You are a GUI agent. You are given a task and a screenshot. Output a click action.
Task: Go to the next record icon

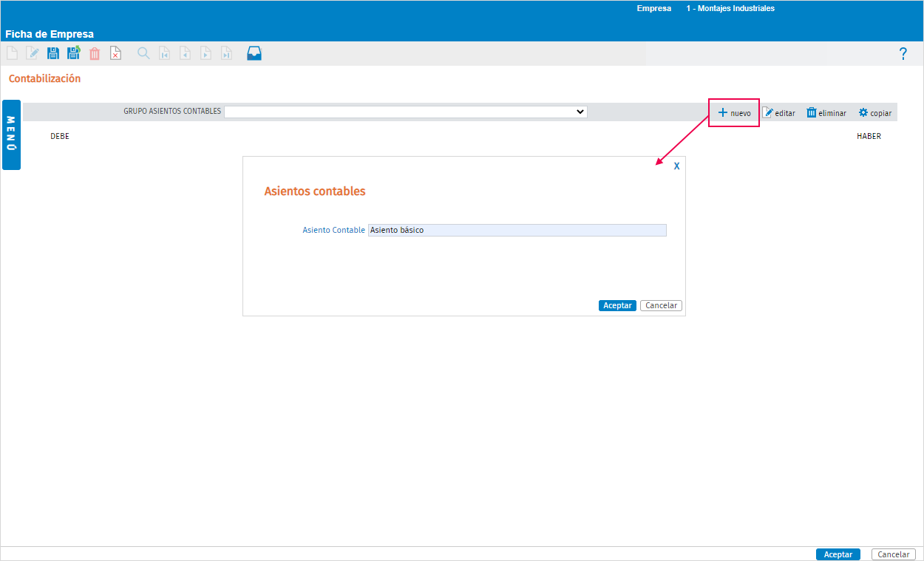[x=206, y=53]
